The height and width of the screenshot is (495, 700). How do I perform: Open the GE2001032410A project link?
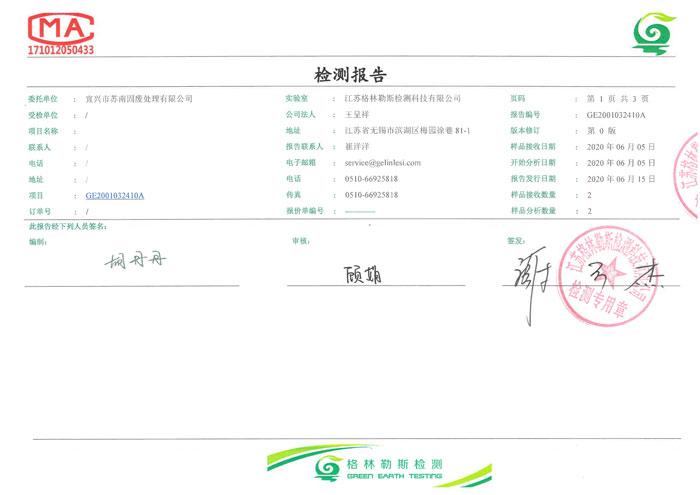(x=114, y=195)
